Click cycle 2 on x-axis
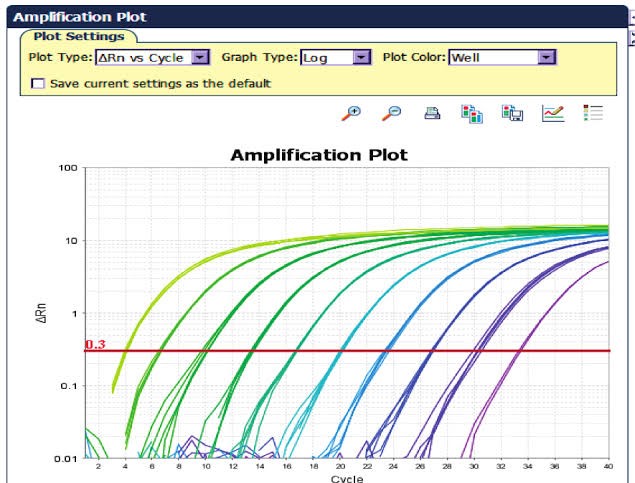 point(98,466)
